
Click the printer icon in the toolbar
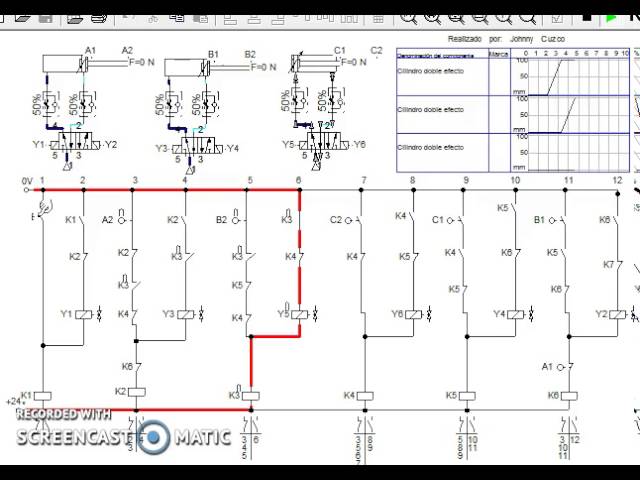tap(99, 18)
